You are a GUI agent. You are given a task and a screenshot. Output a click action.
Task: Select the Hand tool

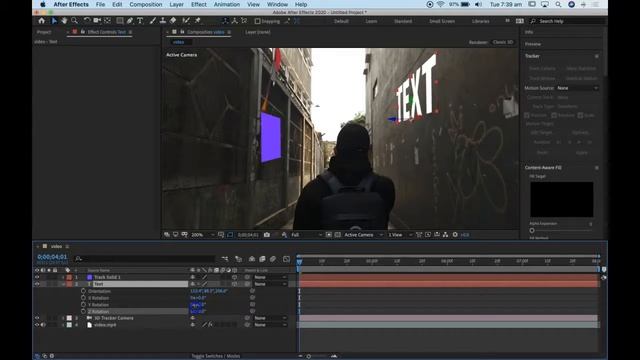pos(64,20)
